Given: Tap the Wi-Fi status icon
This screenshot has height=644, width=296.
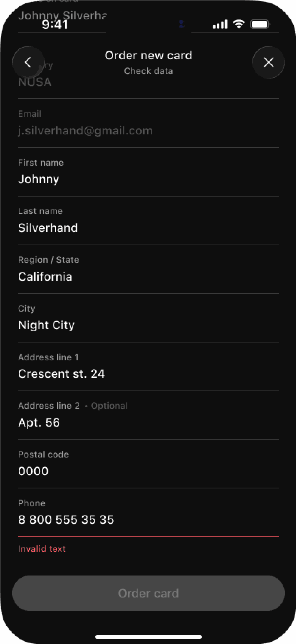Looking at the screenshot, I should pyautogui.click(x=239, y=24).
